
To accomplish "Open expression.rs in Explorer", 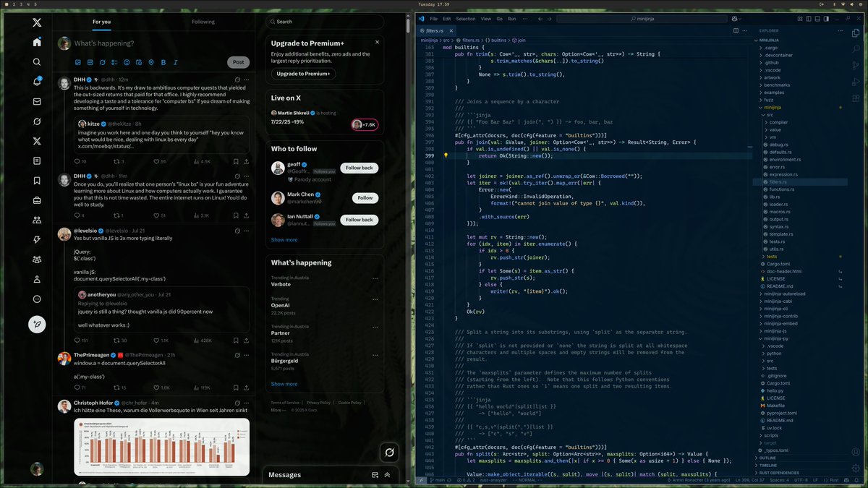I will pos(801,174).
